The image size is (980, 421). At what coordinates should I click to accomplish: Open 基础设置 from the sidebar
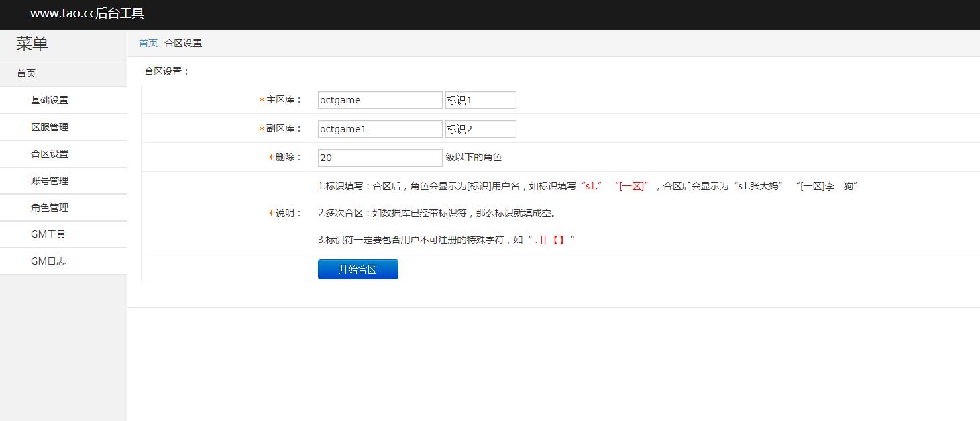point(50,100)
